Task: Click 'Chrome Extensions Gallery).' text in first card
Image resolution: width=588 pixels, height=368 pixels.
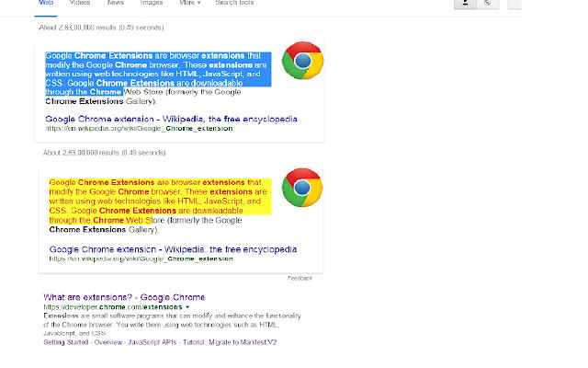Action: coord(101,101)
